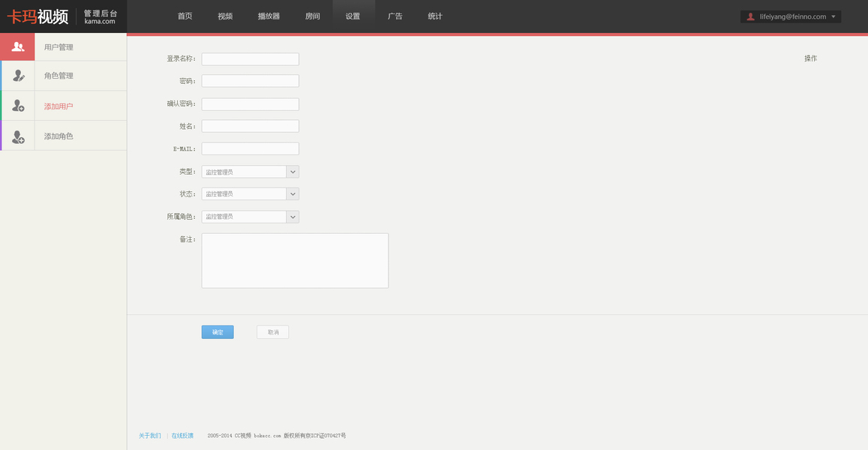Click the add role person-plus icon
This screenshot has height=450, width=868.
18,136
